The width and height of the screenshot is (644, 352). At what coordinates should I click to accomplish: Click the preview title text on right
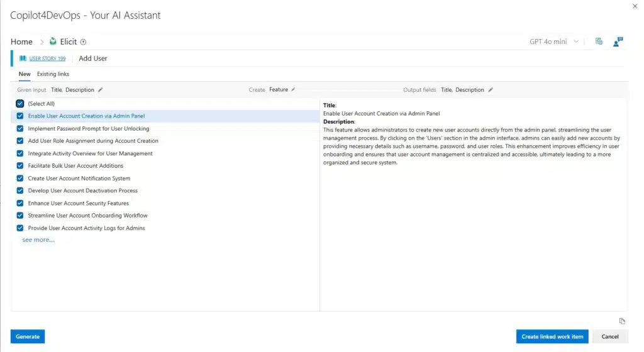coord(381,113)
